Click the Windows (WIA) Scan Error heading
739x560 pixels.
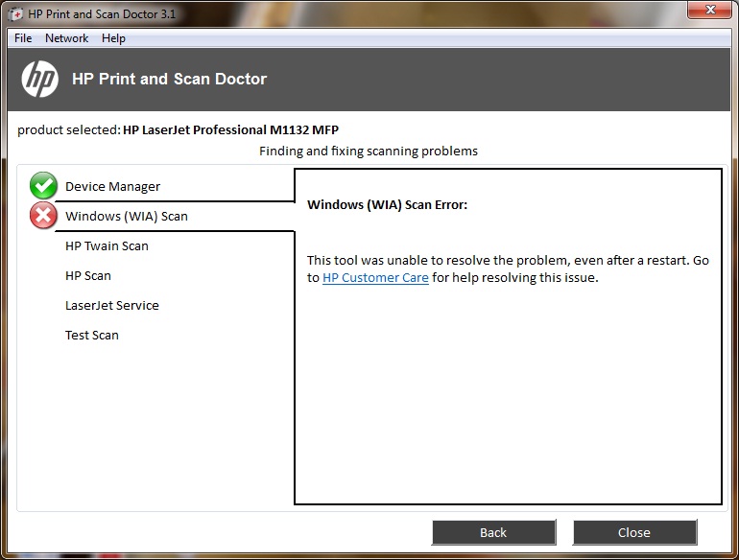tap(387, 204)
